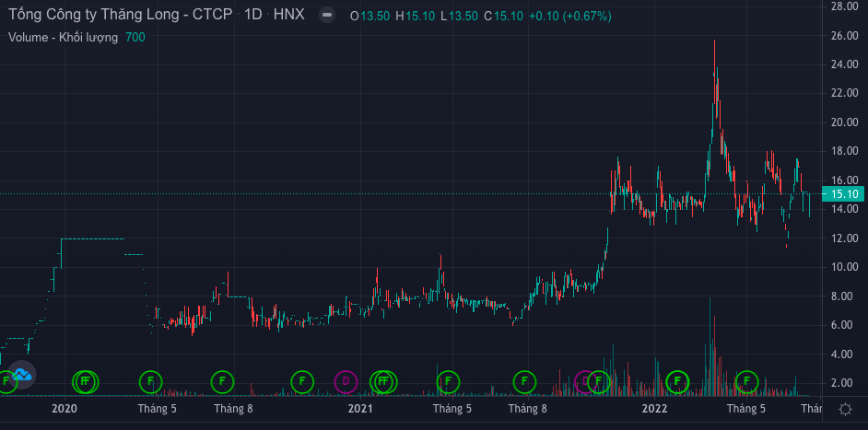Select the 1D interval label
Screen dimensions: 868x430
254,16
